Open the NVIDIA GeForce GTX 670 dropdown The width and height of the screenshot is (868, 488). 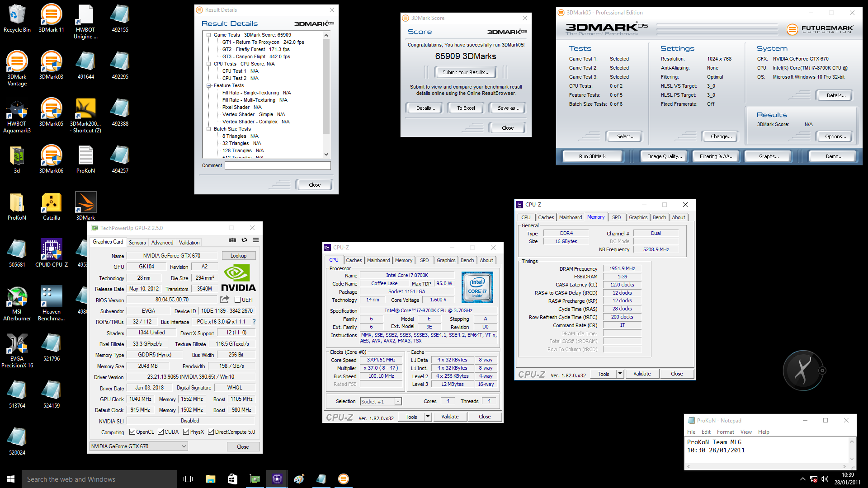tap(139, 446)
